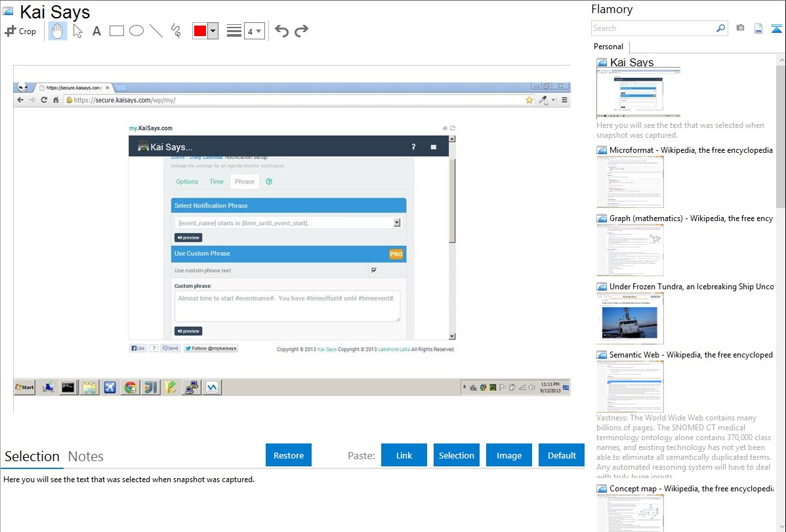
Task: Click the Custom phrase text area
Action: [287, 306]
